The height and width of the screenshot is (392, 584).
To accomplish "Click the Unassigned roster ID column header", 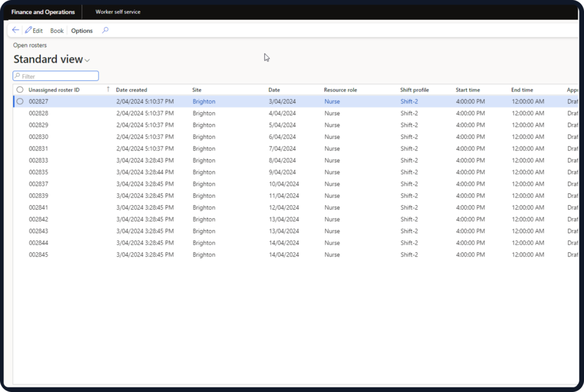I will tap(54, 89).
